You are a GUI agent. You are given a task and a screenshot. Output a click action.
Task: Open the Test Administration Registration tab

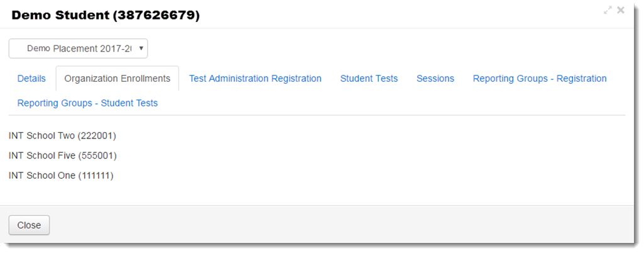[255, 79]
